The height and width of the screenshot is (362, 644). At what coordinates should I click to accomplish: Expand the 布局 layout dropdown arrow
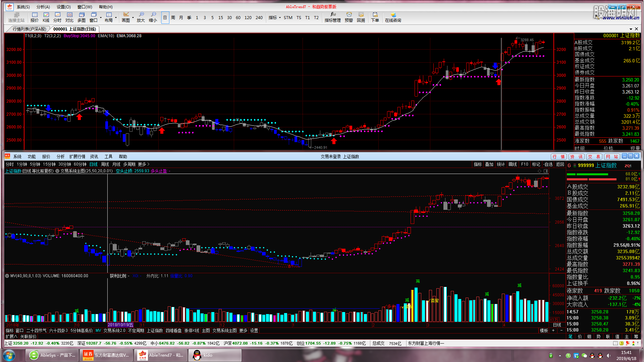[x=116, y=18]
